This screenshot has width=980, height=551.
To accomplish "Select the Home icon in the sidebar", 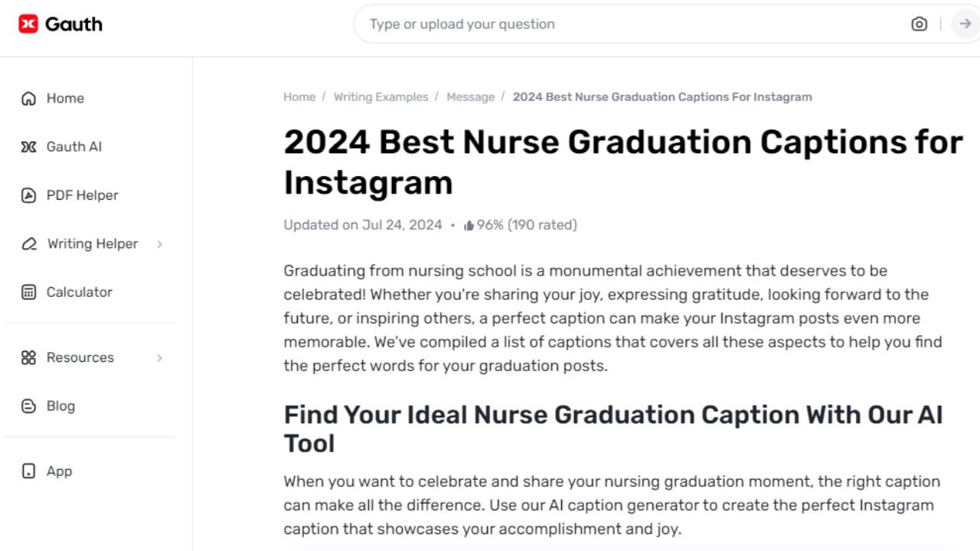I will pos(28,98).
